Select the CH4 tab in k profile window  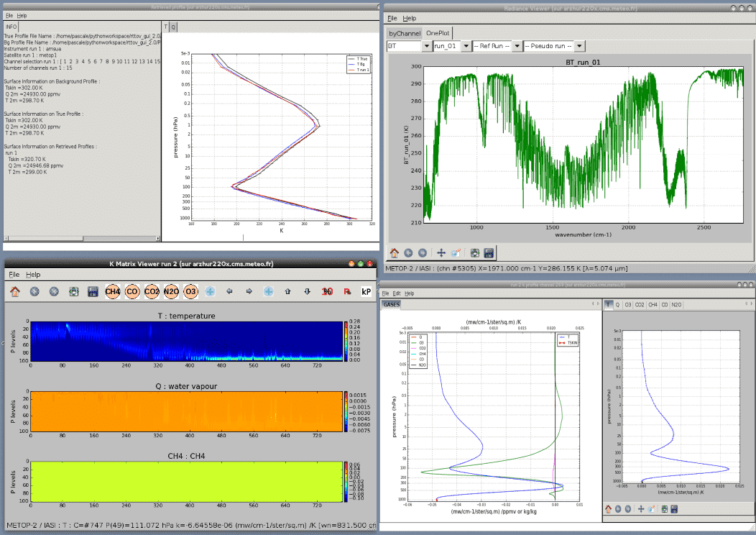(x=653, y=305)
